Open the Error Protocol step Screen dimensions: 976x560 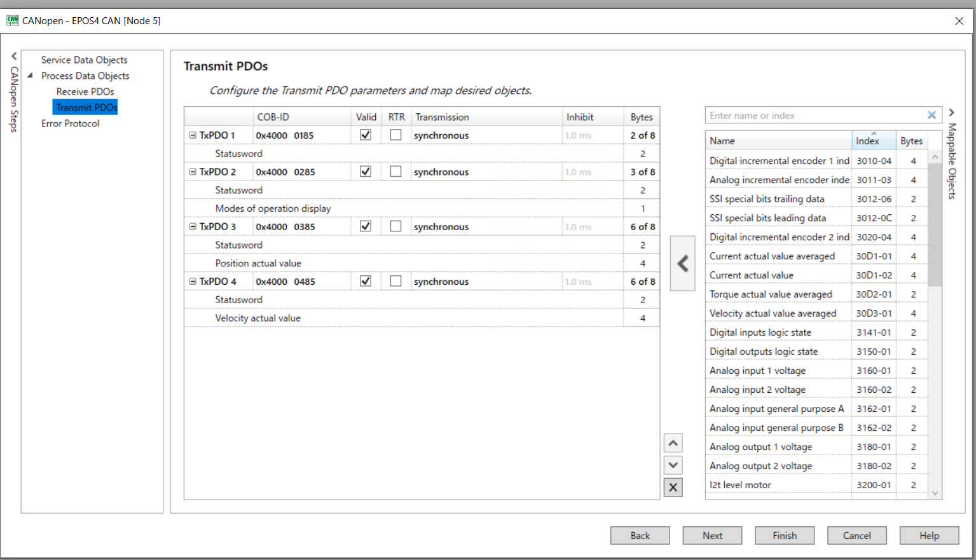[x=71, y=123]
